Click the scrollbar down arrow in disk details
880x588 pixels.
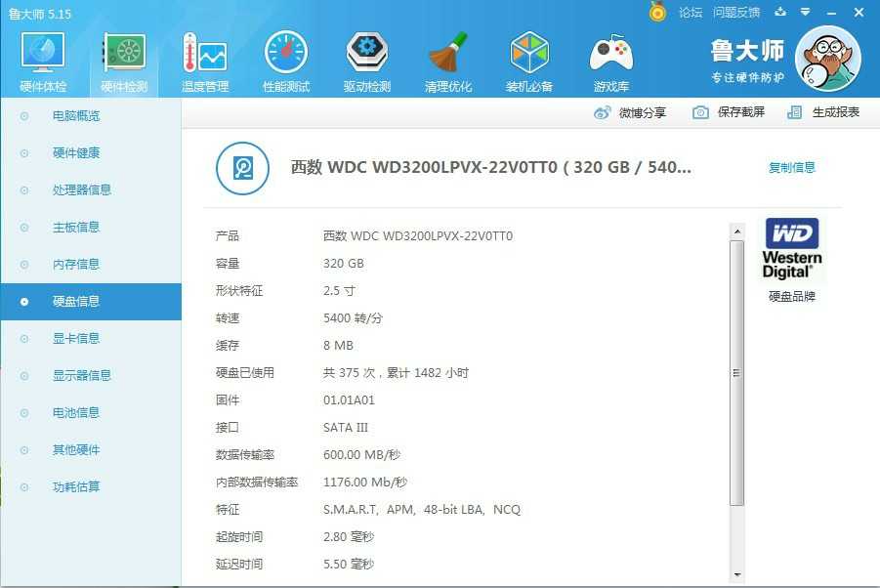pos(737,575)
